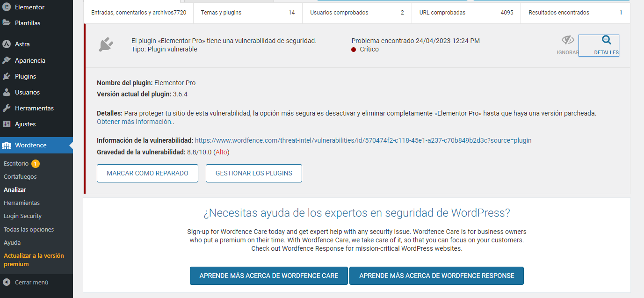The width and height of the screenshot is (644, 298).
Task: Click Gestionar los plugins button
Action: click(254, 173)
